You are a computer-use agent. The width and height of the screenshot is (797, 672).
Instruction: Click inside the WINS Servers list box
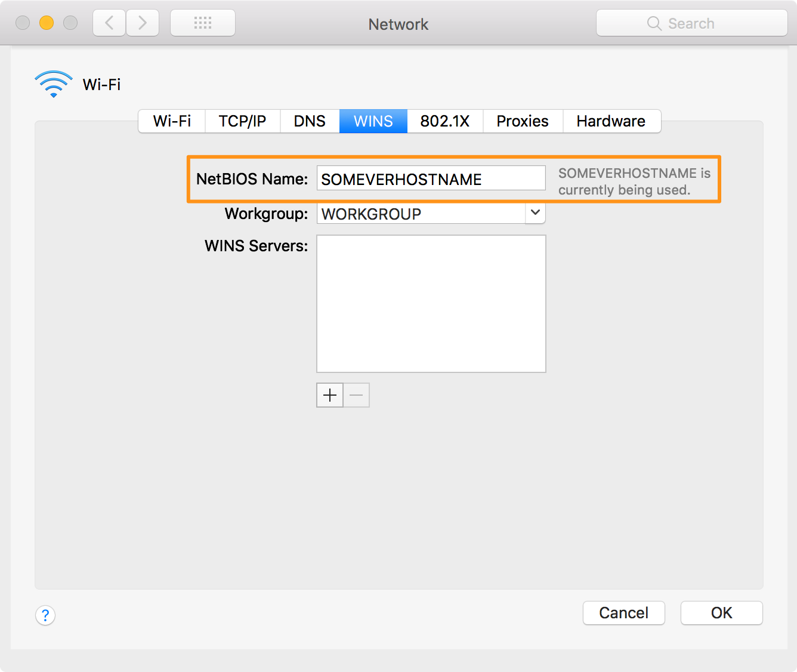pos(431,304)
